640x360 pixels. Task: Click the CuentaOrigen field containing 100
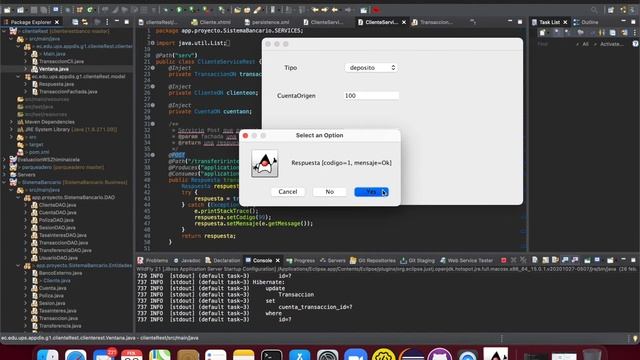371,96
